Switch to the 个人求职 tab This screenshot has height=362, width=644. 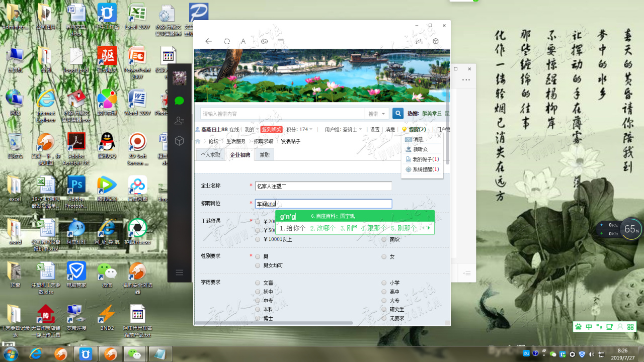click(x=210, y=155)
